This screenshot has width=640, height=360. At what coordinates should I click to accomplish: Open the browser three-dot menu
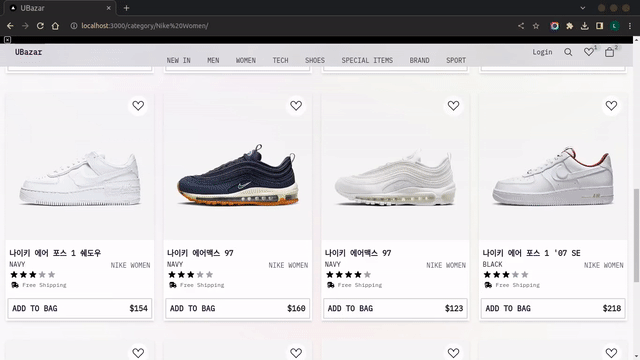point(630,26)
